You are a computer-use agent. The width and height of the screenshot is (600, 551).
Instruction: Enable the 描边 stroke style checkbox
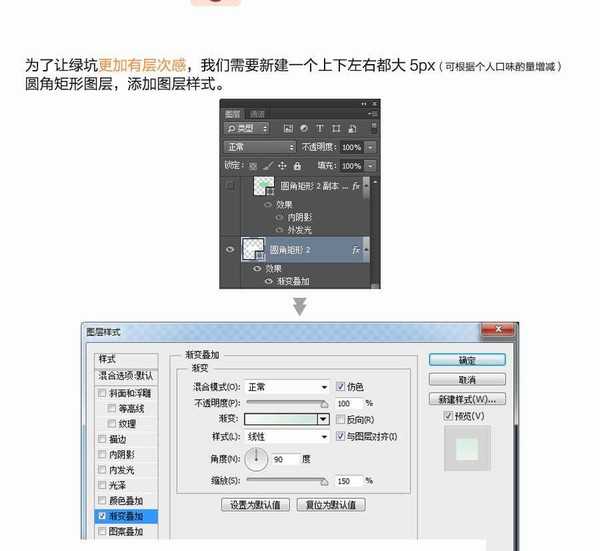pyautogui.click(x=102, y=438)
